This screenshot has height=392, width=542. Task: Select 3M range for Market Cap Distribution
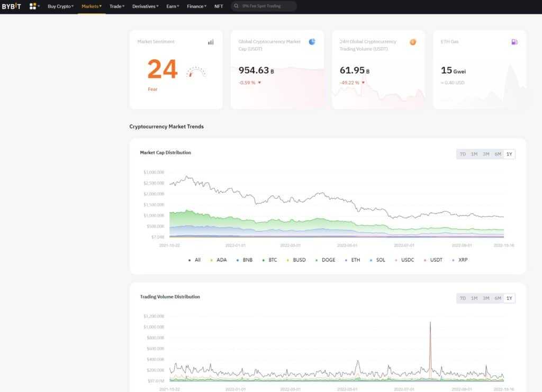click(486, 154)
